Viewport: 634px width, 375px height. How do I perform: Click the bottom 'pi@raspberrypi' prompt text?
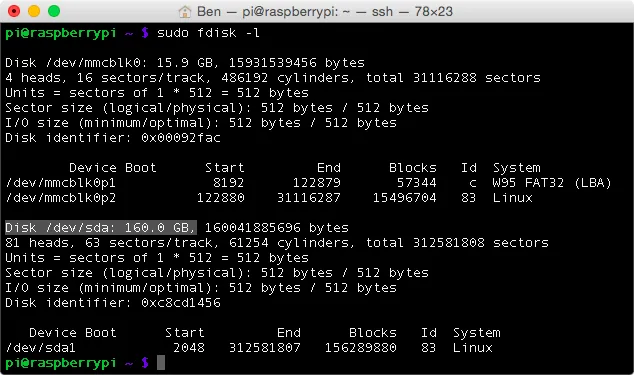61,363
